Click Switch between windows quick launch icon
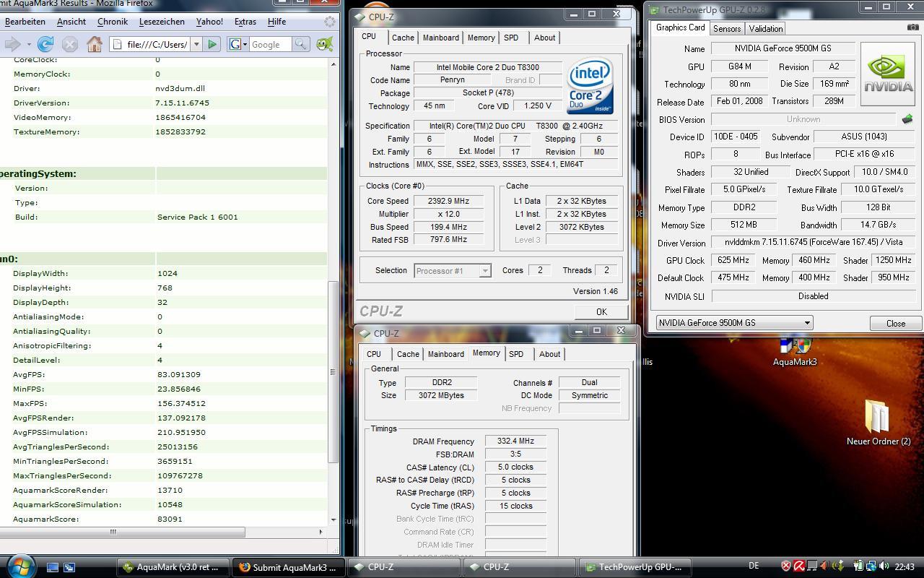Image resolution: width=924 pixels, height=578 pixels. [69, 567]
